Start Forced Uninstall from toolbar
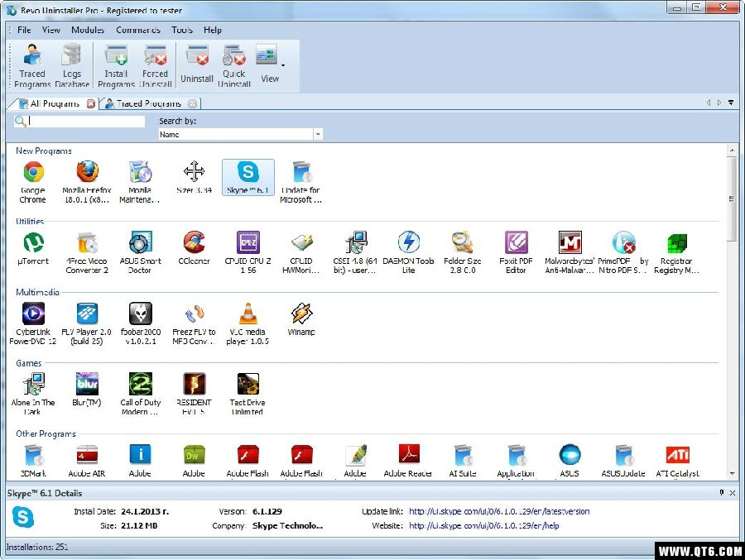This screenshot has width=745, height=560. point(156,65)
